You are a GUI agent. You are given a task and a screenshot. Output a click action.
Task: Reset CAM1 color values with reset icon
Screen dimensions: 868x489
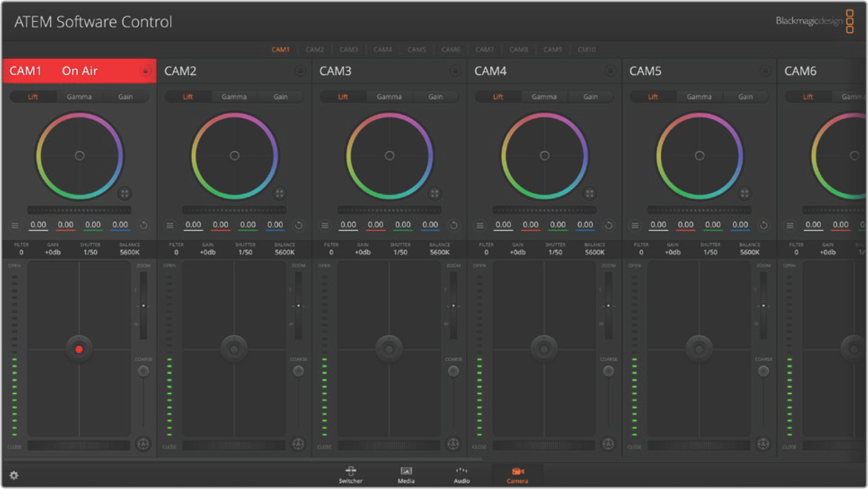(144, 225)
